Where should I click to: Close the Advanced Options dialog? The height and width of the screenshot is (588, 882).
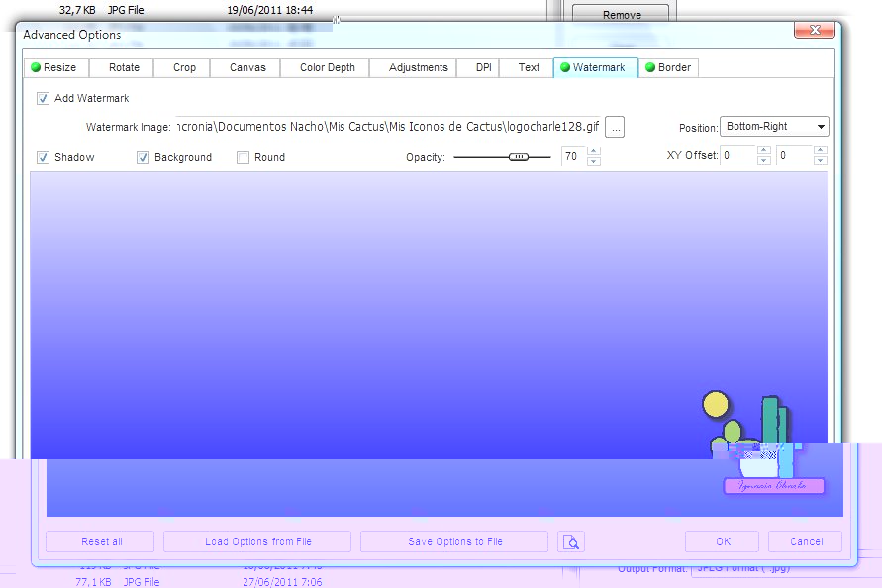[x=816, y=31]
